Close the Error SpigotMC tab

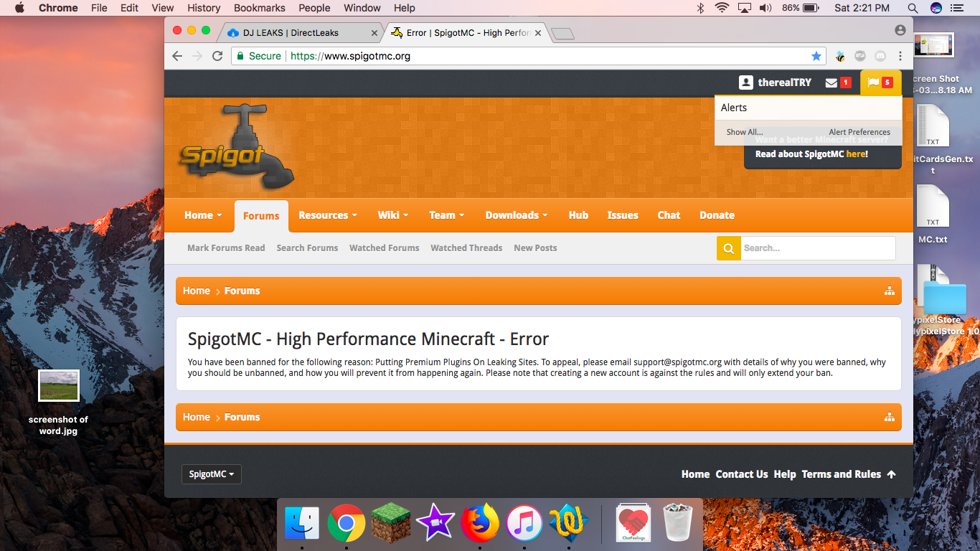tap(538, 33)
